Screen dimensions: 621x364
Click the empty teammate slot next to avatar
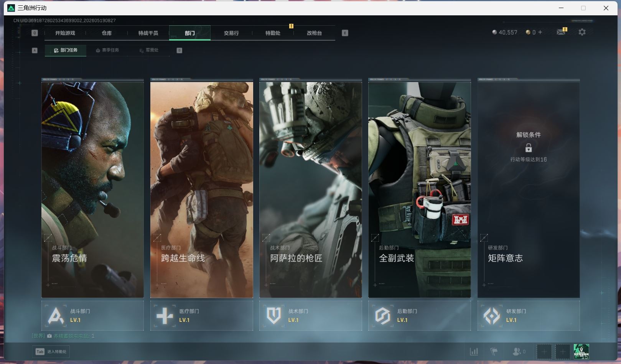(563, 352)
